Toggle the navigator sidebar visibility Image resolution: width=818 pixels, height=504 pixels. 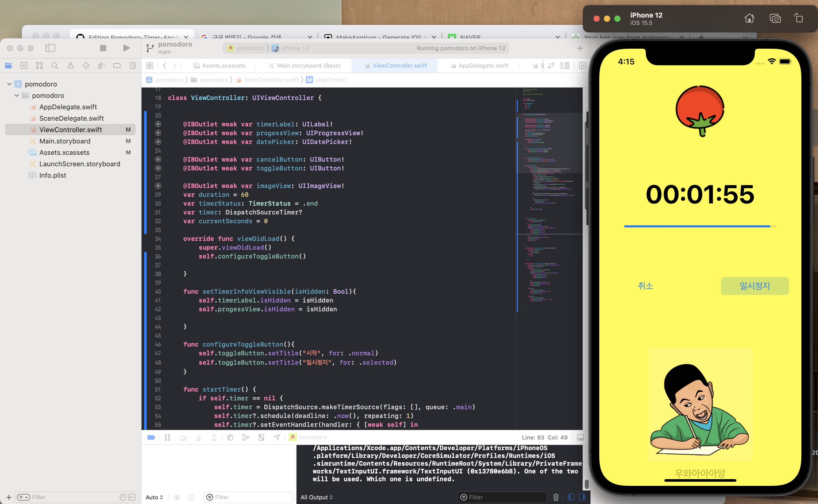click(x=50, y=48)
